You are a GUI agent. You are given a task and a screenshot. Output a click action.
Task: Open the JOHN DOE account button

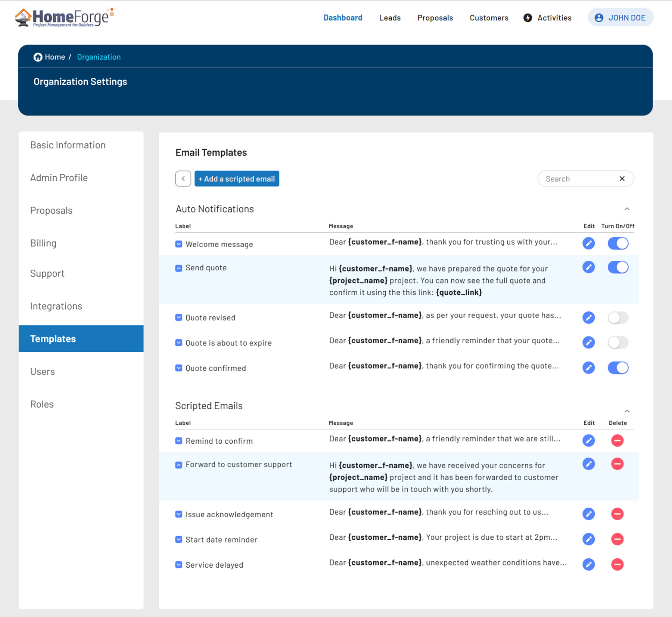pos(620,18)
